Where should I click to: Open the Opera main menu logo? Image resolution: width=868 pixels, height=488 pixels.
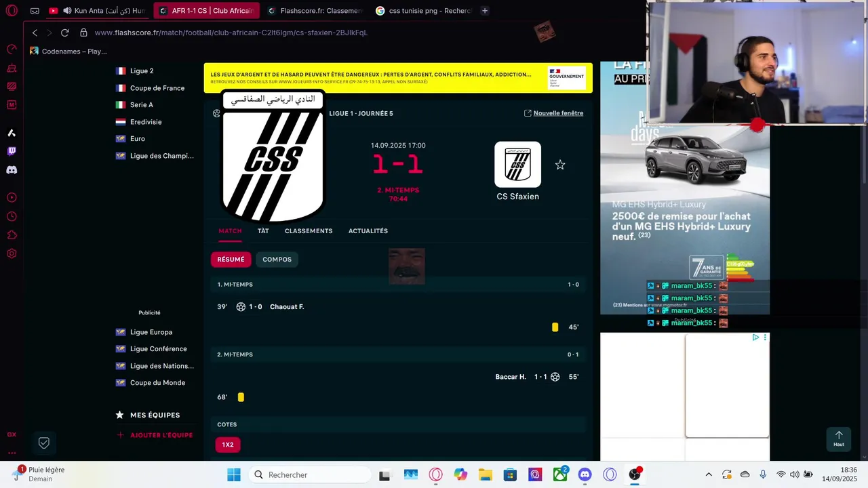click(12, 11)
